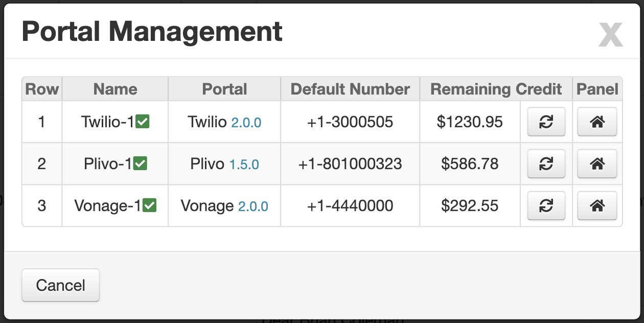Screen dimensions: 644x323
Task: Refresh remaining credit for Vonage-1
Action: tap(546, 205)
